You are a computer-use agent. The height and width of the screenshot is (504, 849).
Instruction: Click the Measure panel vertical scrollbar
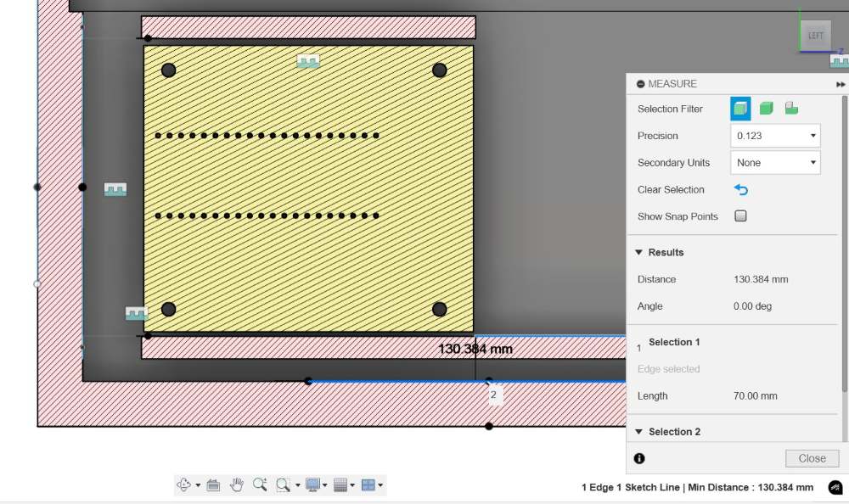click(844, 244)
